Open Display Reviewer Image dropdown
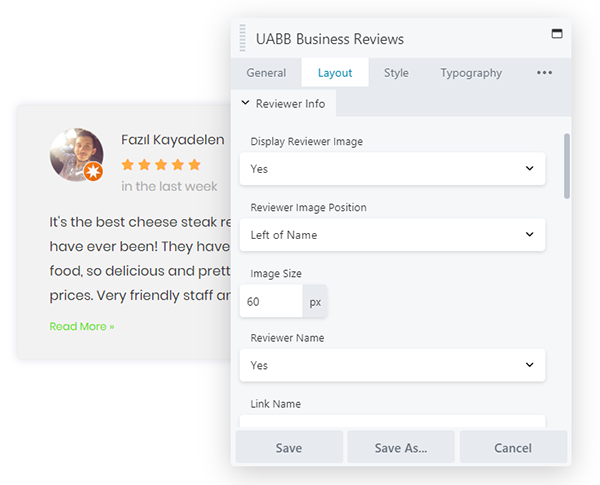This screenshot has width=600, height=485. 392,169
